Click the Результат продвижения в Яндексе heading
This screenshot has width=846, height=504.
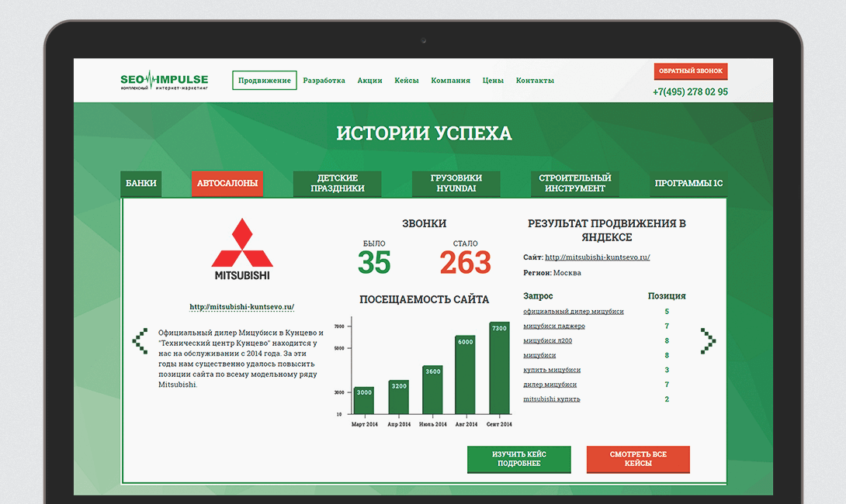coord(606,230)
